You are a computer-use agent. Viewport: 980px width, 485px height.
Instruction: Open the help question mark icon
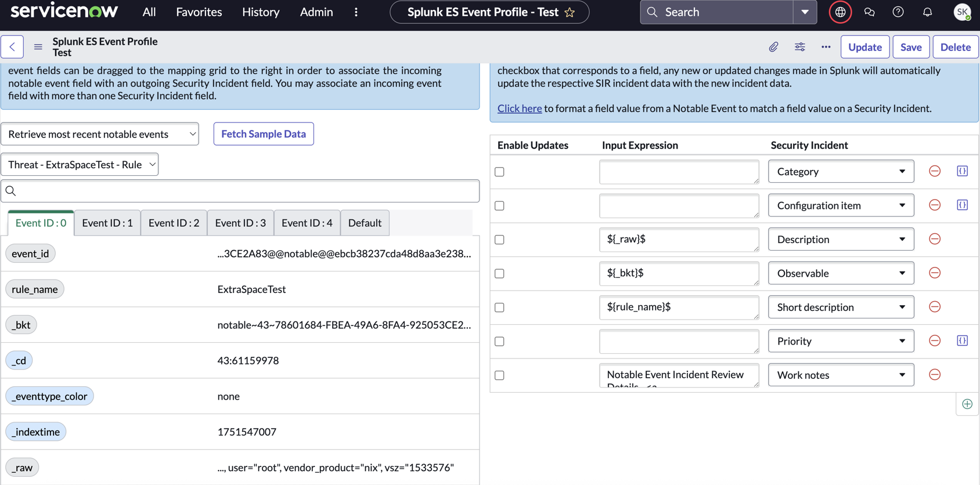pos(898,12)
